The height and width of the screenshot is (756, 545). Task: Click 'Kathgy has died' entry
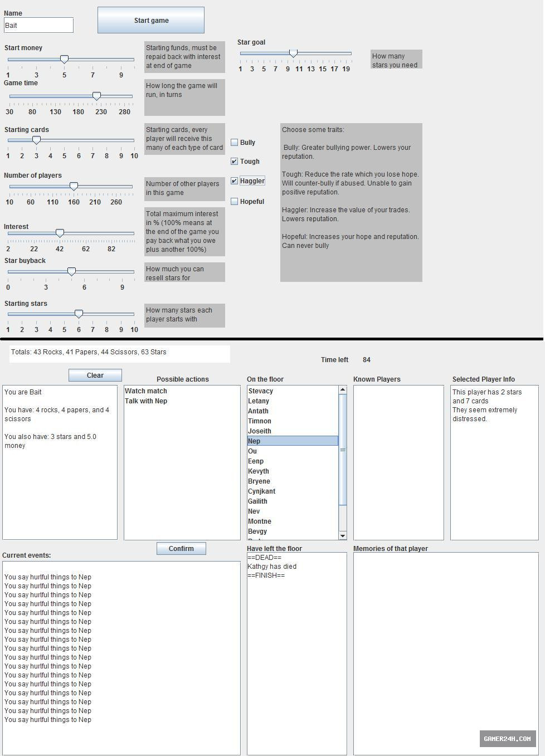point(272,567)
